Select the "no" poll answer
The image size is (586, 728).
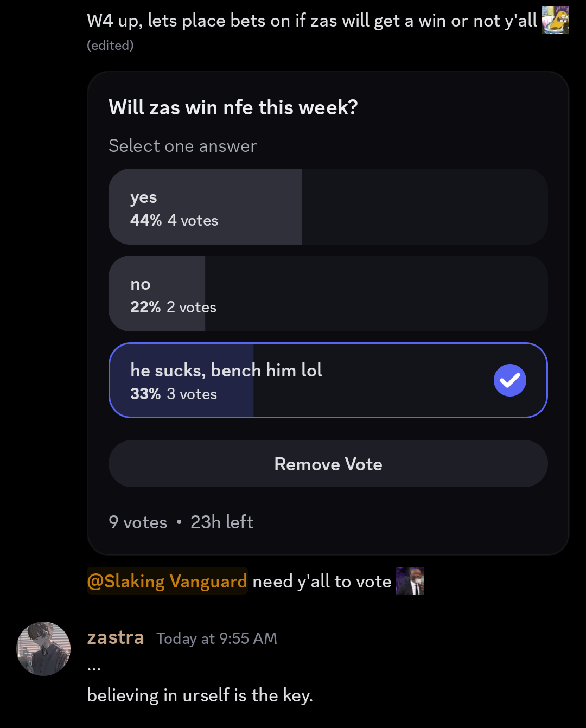[328, 293]
